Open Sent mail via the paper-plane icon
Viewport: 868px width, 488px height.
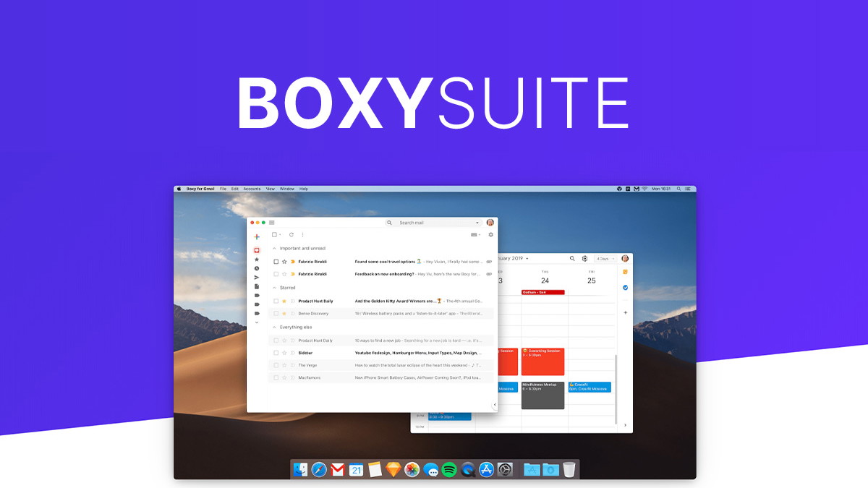click(257, 278)
